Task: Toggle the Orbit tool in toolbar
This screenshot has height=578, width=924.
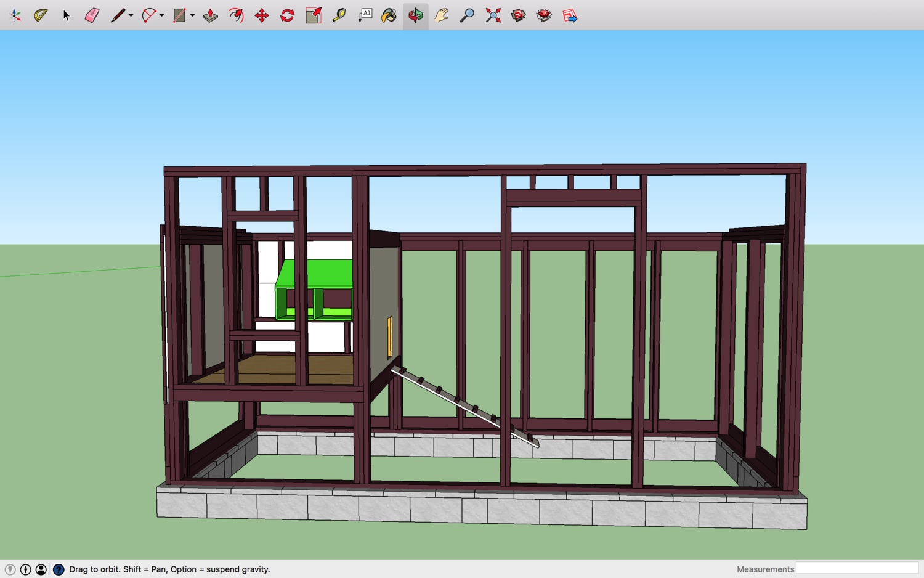Action: [416, 15]
